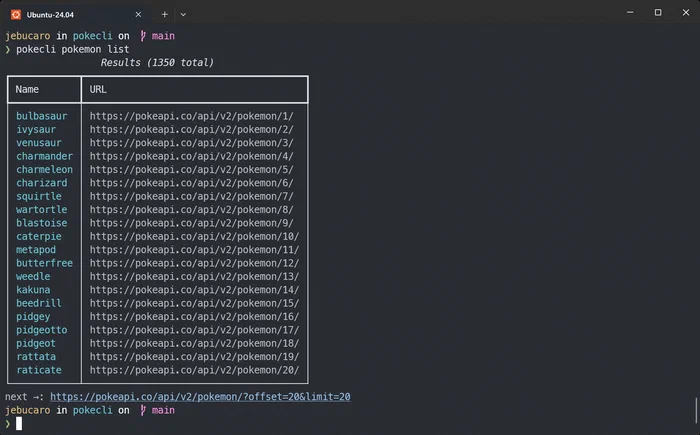The width and height of the screenshot is (700, 435).
Task: Click the name beedrill
Action: [39, 303]
